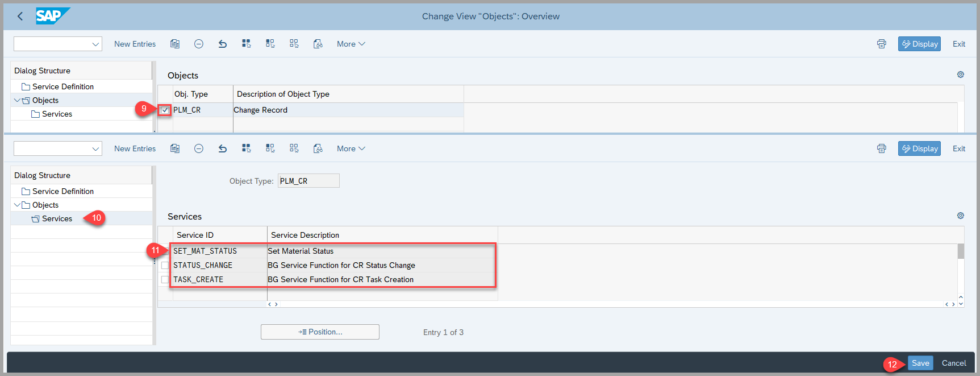Open the Objects table settings gear
This screenshot has height=376, width=980.
tap(960, 75)
